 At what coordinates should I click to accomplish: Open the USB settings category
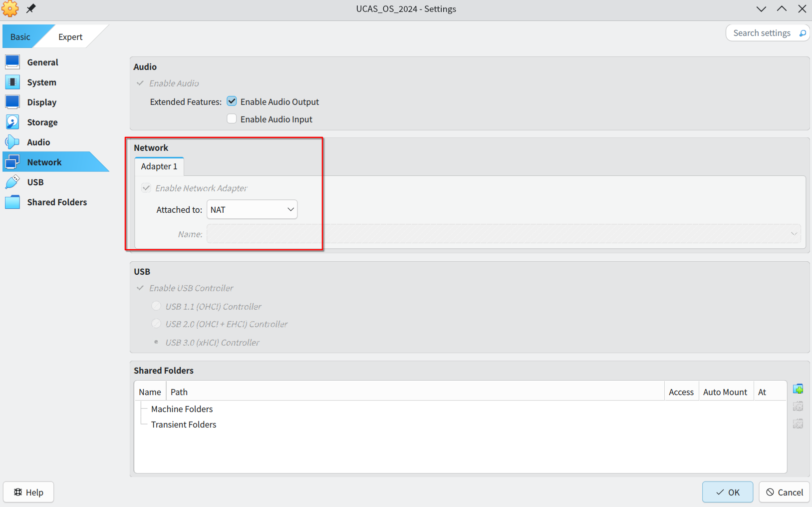35,182
